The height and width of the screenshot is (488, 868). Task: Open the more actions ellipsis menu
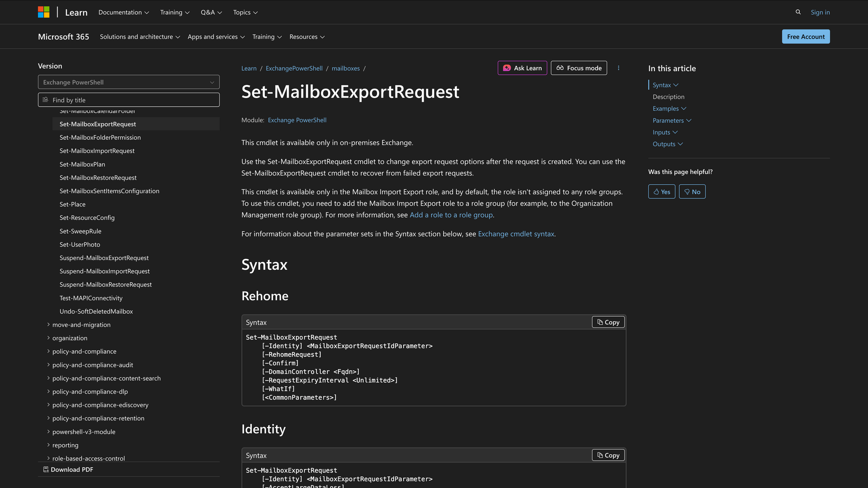[618, 68]
